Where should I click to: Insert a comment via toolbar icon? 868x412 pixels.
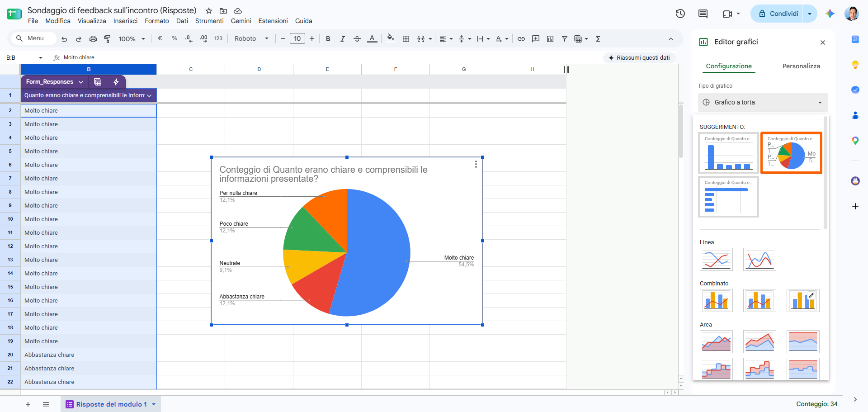click(x=536, y=39)
